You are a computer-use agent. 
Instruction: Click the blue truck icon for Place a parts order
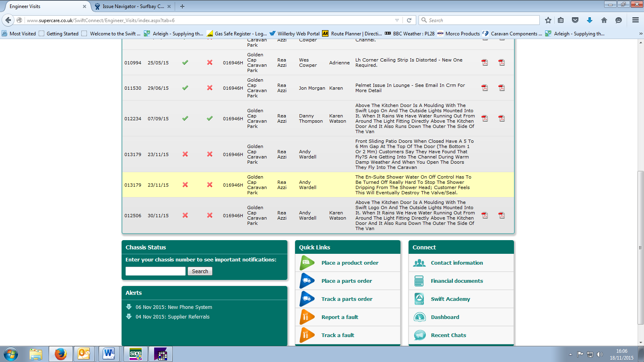307,281
